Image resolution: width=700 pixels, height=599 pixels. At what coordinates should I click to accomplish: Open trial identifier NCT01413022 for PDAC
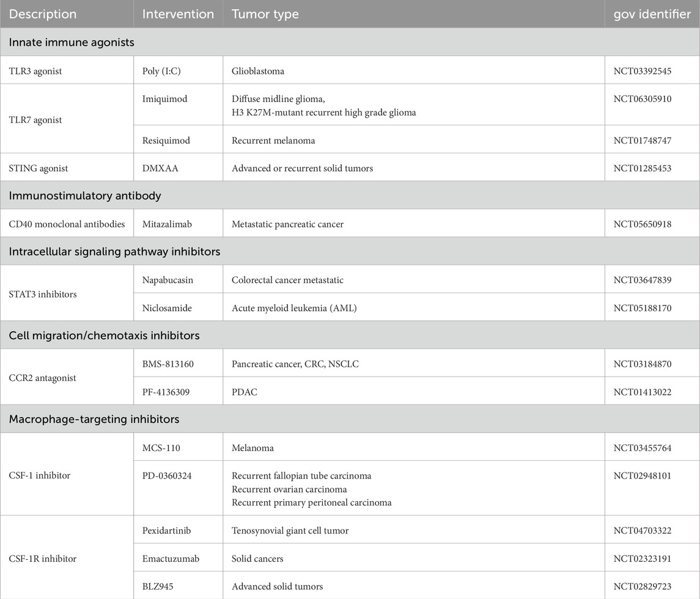pyautogui.click(x=642, y=392)
